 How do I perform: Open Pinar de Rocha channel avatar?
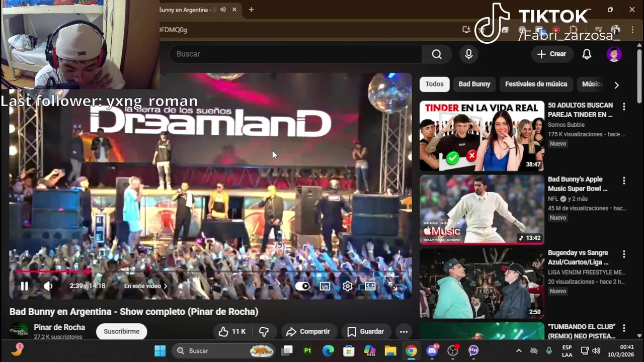coord(19,331)
